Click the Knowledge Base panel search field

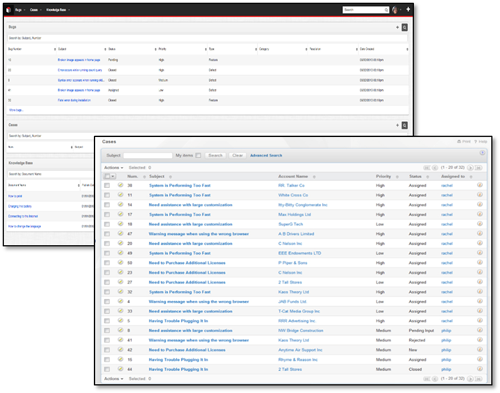(51, 174)
